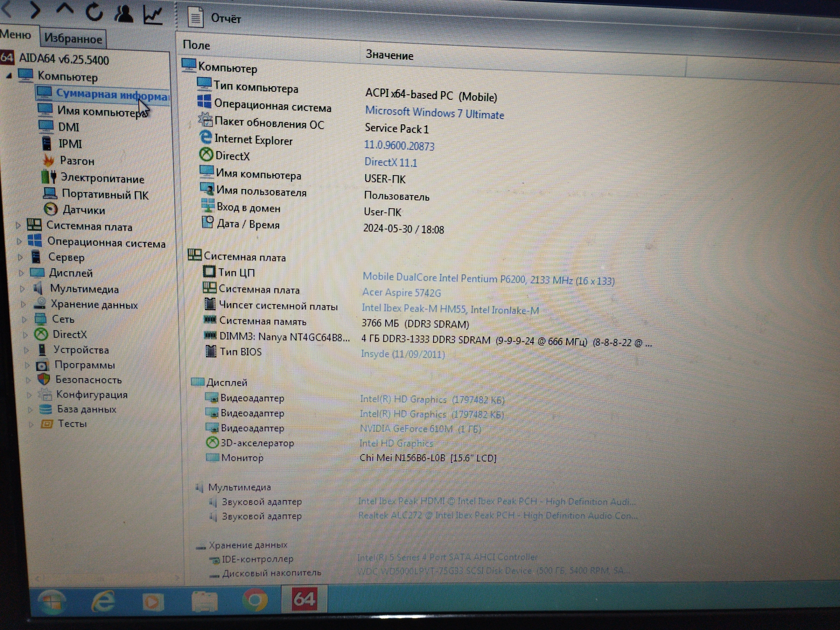The height and width of the screenshot is (630, 840).
Task: Click the База данных database icon
Action: pyautogui.click(x=45, y=409)
